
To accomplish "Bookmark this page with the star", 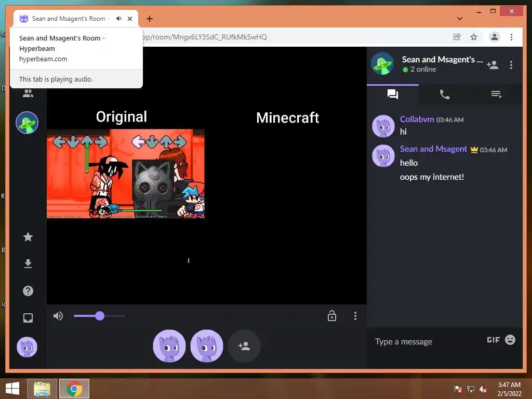I will click(474, 37).
